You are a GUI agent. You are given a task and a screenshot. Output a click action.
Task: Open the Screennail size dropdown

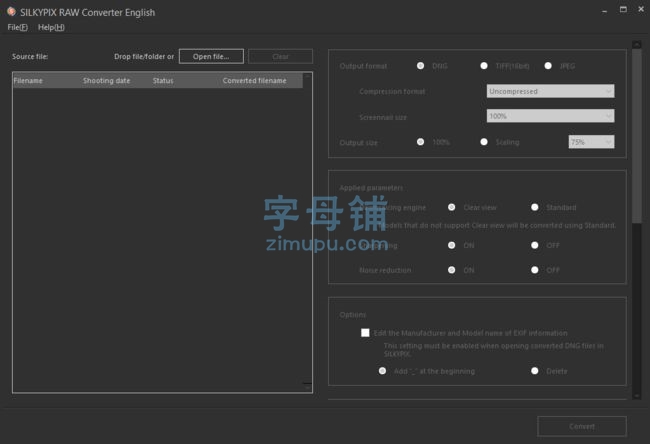click(x=550, y=116)
